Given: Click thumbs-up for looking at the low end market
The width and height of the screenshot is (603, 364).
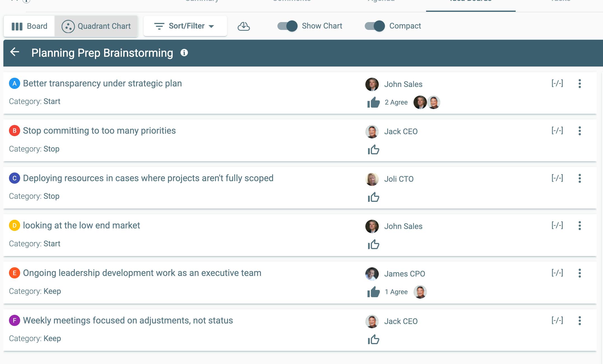Looking at the screenshot, I should 373,245.
